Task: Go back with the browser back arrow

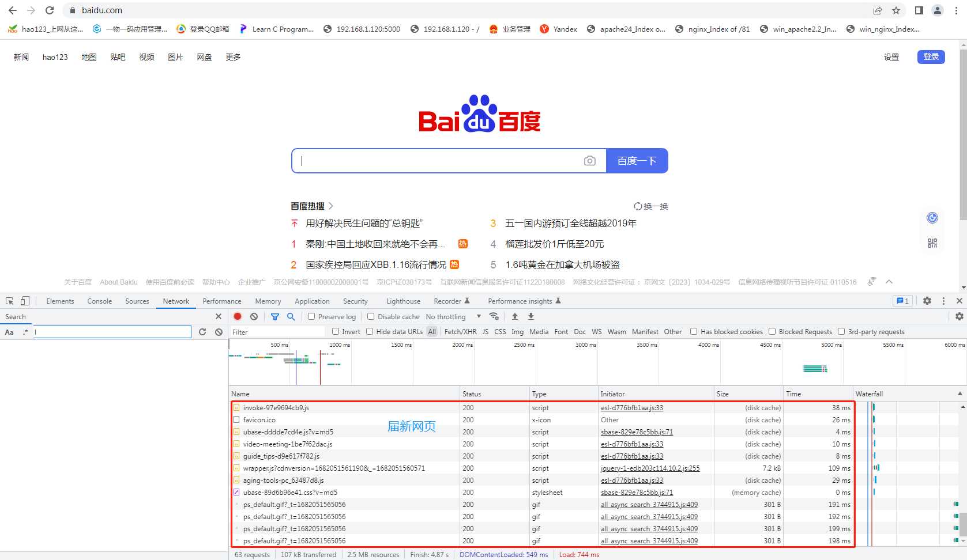Action: tap(13, 10)
